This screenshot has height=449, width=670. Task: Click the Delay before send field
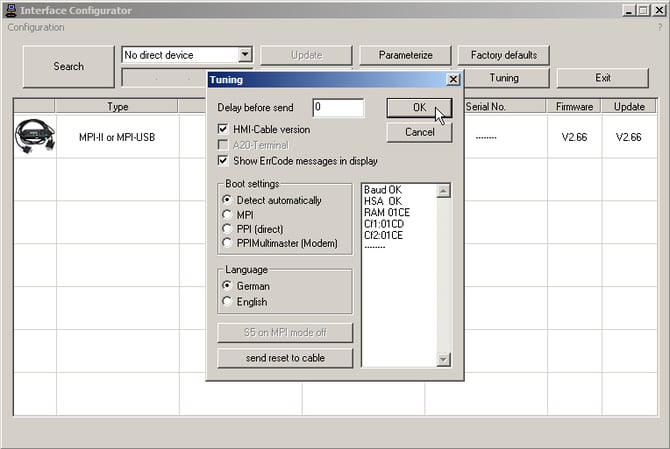click(337, 107)
